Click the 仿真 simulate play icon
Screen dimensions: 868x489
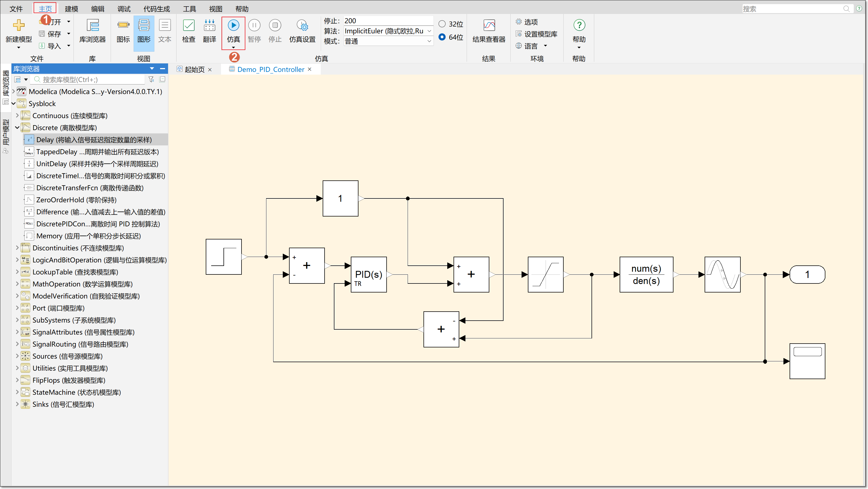pyautogui.click(x=233, y=25)
